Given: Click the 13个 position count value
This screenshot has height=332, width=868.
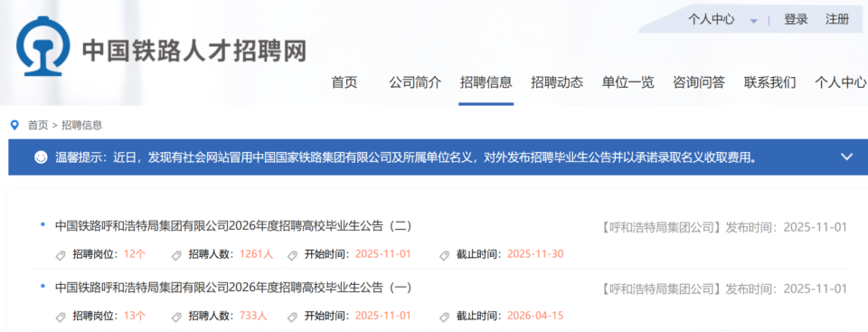Looking at the screenshot, I should [135, 316].
